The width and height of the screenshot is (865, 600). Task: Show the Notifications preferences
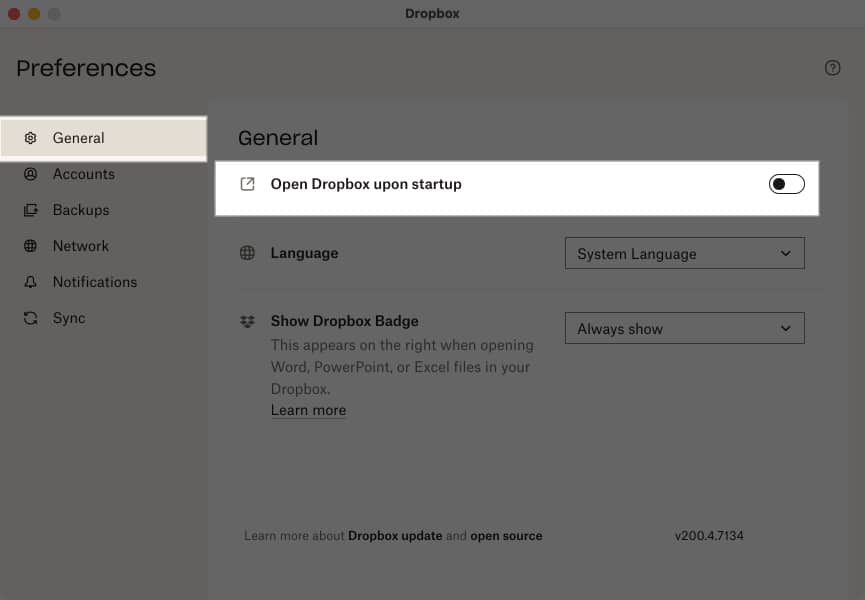(104, 282)
